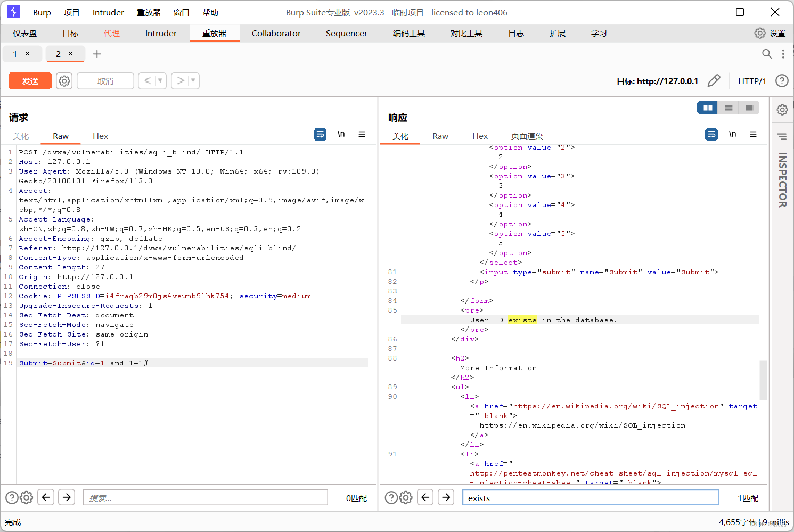Select Repeater tab 1
Viewport: 794px width, 532px height.
pos(15,54)
